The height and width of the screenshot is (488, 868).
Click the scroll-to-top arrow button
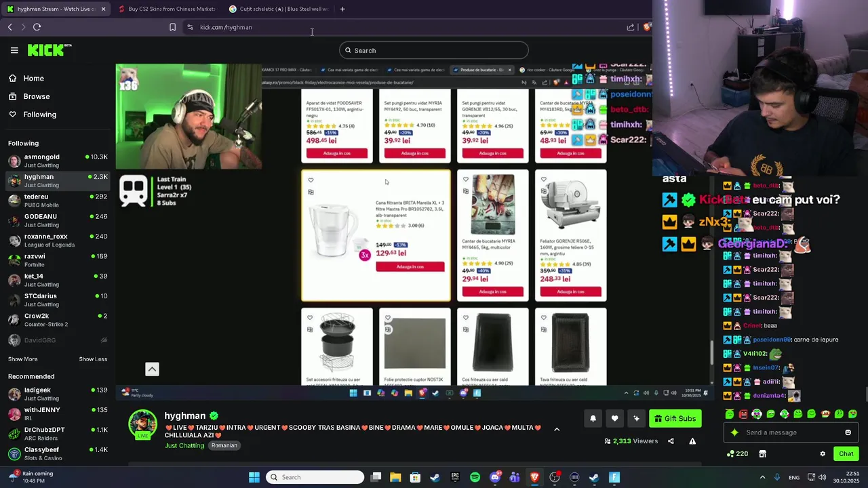coord(152,369)
